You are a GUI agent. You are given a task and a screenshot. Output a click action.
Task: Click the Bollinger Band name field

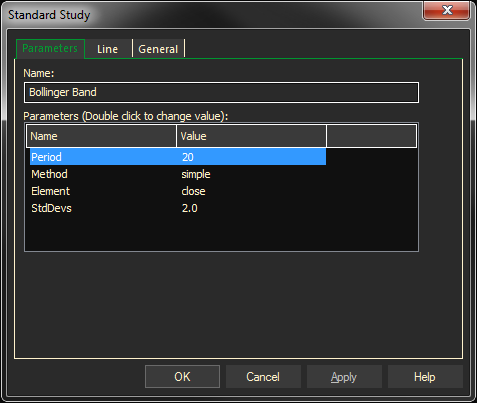coord(221,92)
